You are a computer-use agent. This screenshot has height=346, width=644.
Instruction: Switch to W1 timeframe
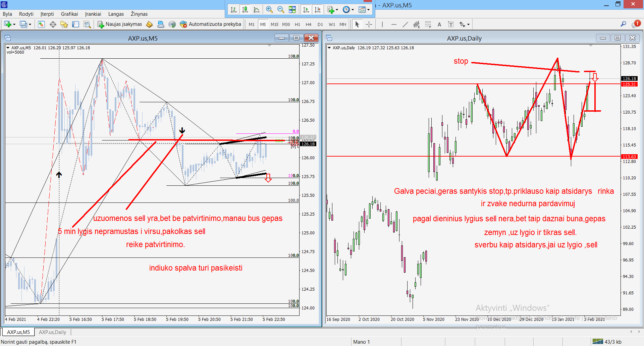332,24
